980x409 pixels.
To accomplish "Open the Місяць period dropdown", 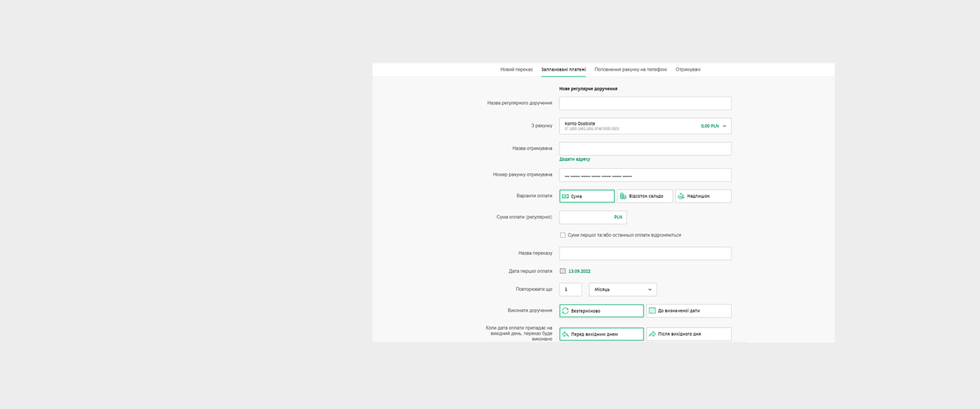I will [622, 289].
